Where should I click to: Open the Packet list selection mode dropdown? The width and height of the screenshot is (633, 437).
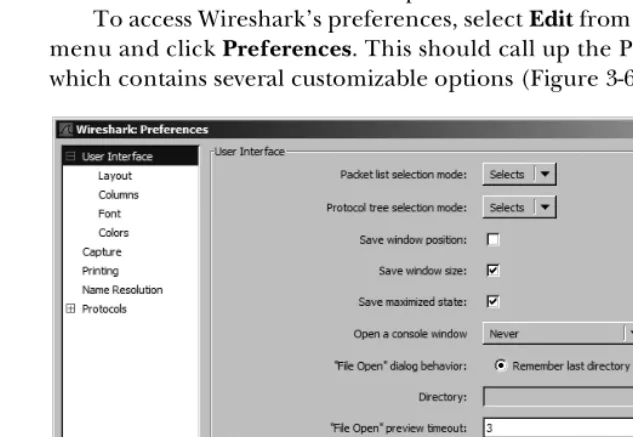[519, 174]
